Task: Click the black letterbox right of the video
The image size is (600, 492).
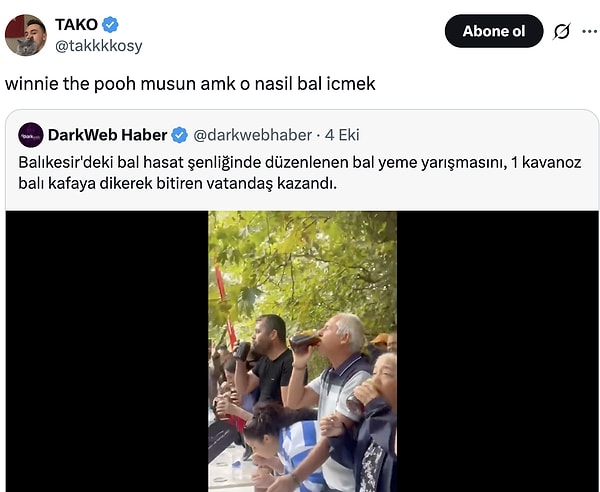Action: tap(497, 351)
